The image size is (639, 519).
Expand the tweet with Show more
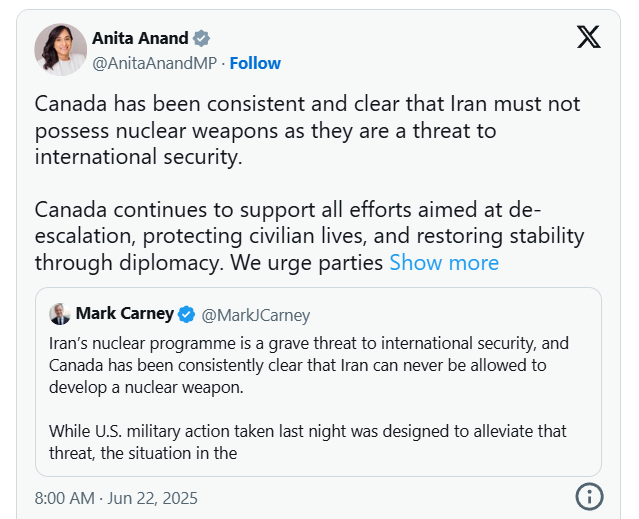[x=444, y=263]
